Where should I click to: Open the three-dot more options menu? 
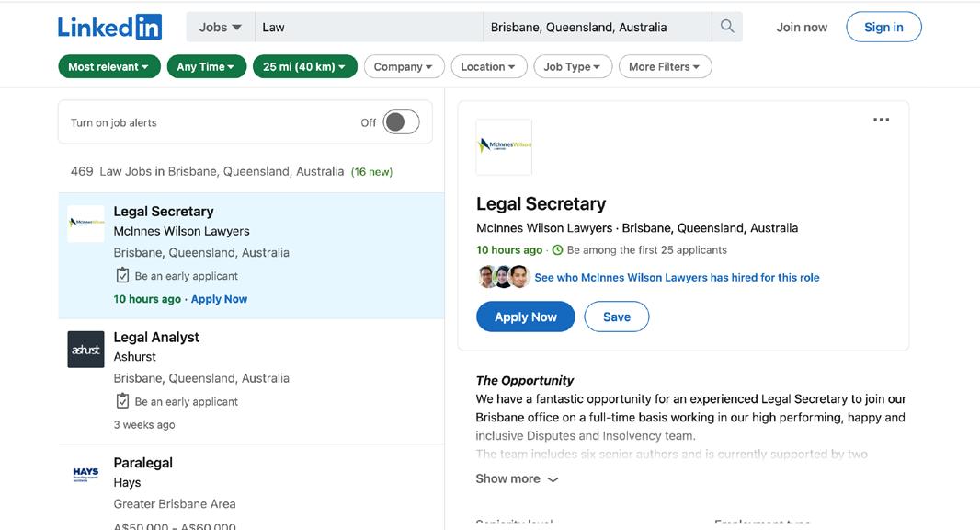(881, 120)
